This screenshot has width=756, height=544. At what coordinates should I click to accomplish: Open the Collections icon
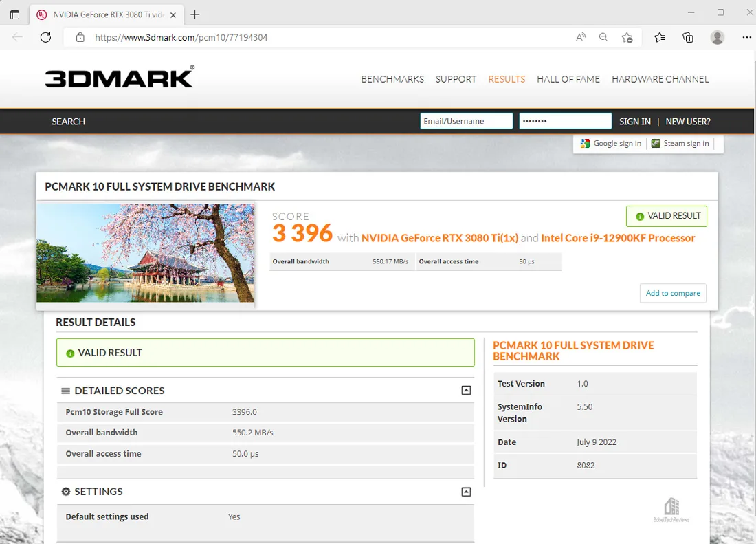tap(688, 37)
